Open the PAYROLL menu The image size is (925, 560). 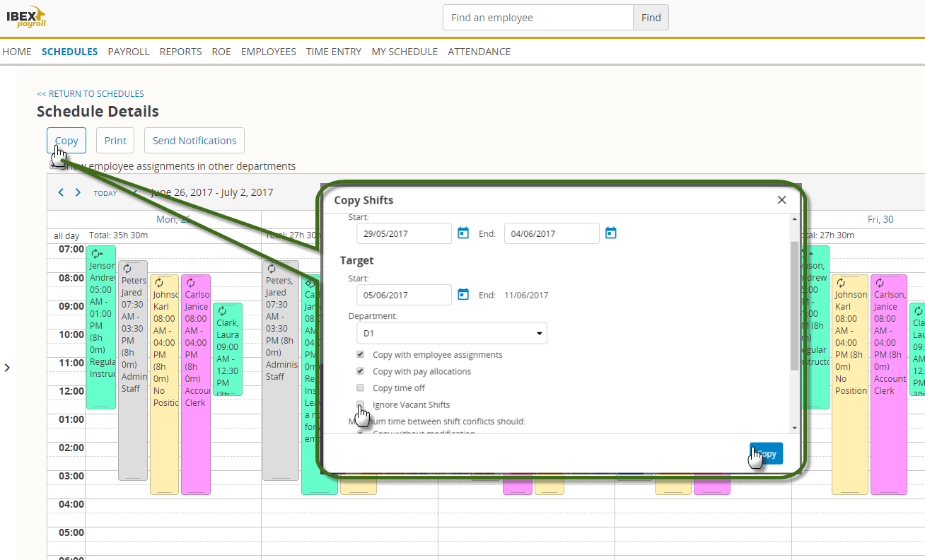coord(129,52)
